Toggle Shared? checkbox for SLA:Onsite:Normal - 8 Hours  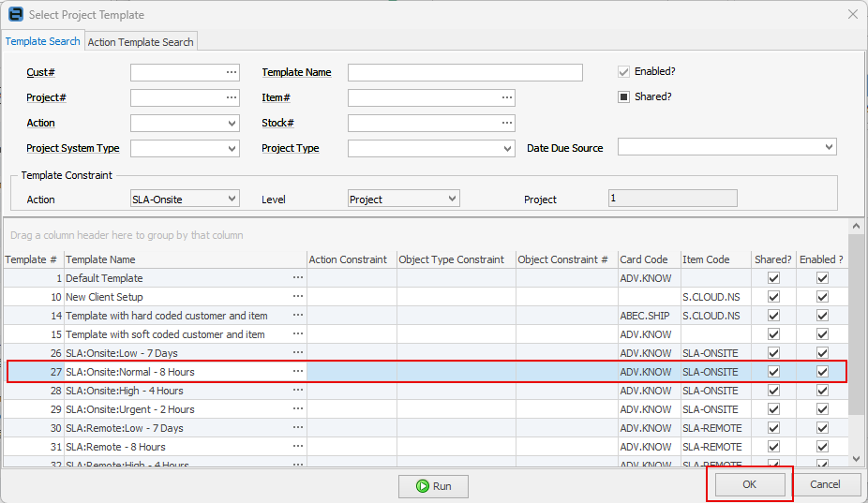click(x=774, y=372)
